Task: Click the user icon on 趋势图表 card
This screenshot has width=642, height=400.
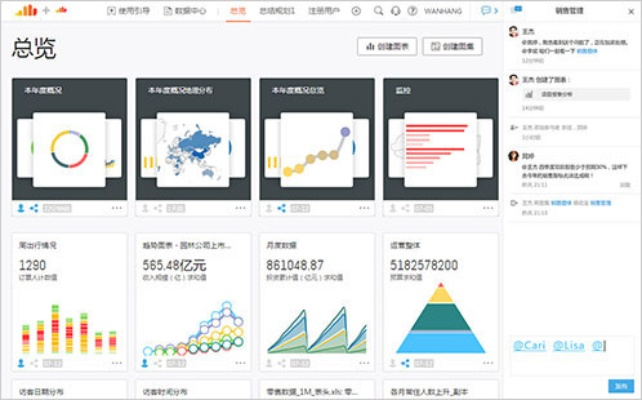Action: tap(145, 363)
